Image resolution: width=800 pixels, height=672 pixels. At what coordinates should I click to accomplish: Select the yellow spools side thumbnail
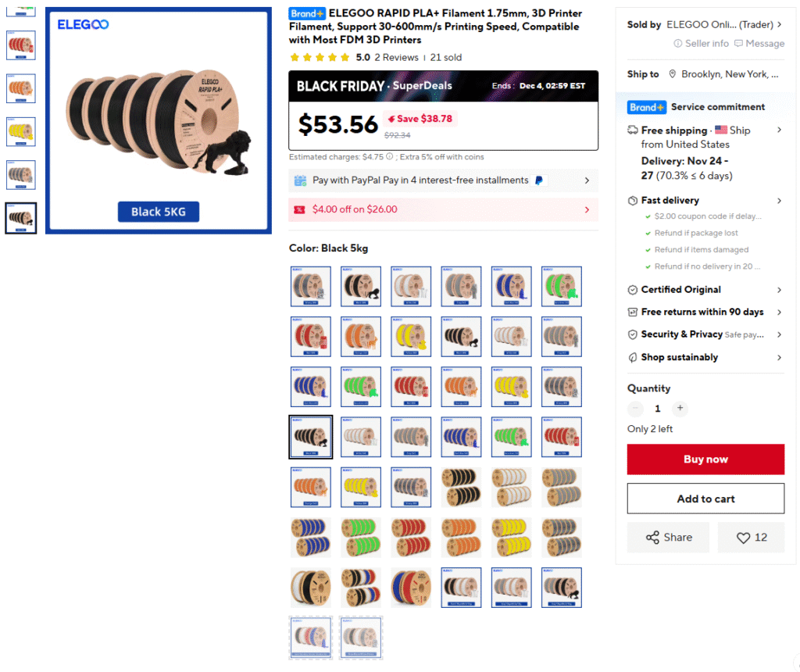pyautogui.click(x=21, y=131)
